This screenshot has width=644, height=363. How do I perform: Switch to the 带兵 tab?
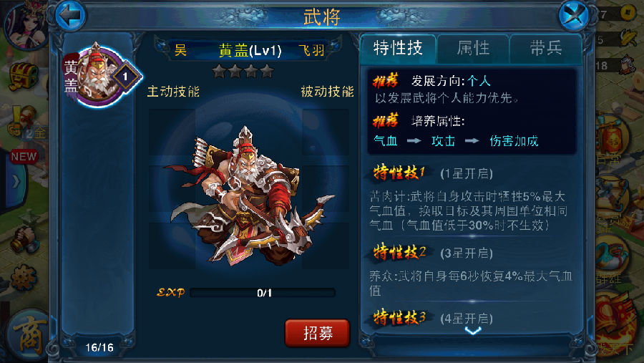546,49
